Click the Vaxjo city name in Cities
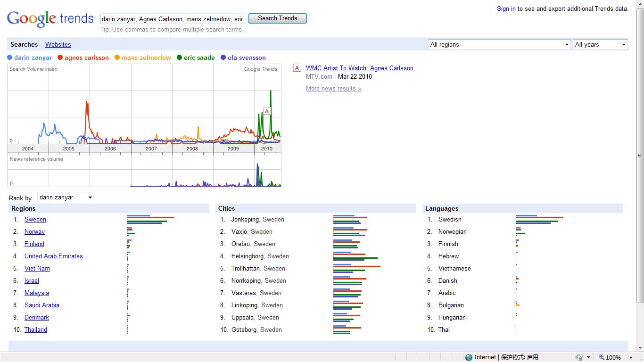 (x=239, y=231)
